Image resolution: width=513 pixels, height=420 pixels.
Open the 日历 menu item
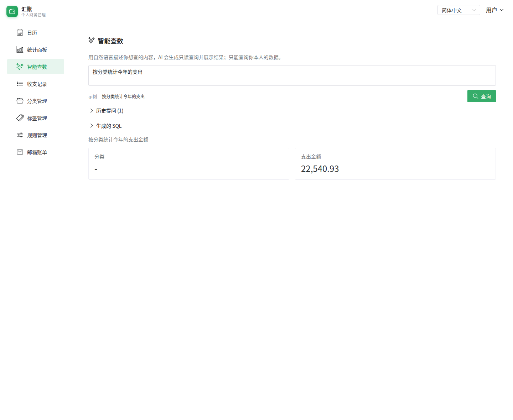tap(36, 33)
